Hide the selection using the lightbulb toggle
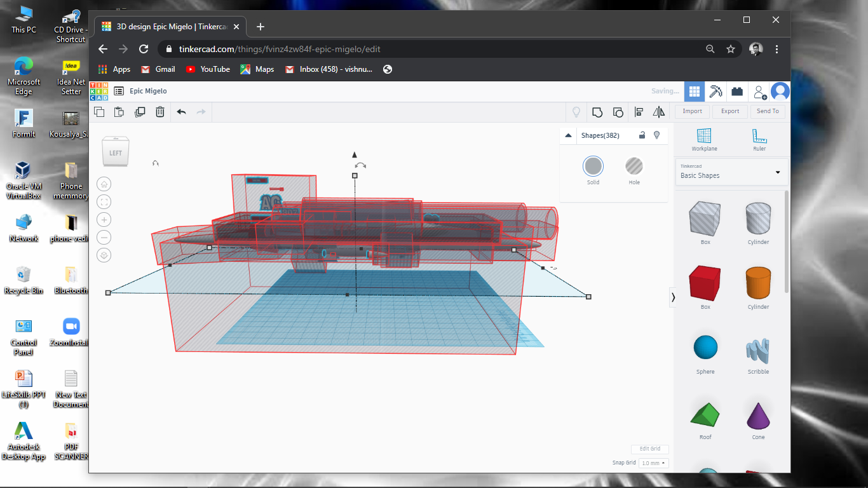Screen dimensions: 868x488 click(657, 135)
